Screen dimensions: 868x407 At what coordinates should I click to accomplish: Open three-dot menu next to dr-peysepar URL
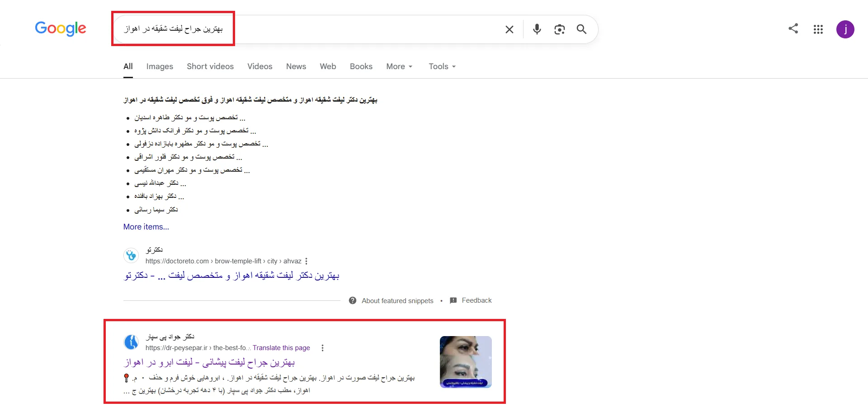click(x=322, y=348)
